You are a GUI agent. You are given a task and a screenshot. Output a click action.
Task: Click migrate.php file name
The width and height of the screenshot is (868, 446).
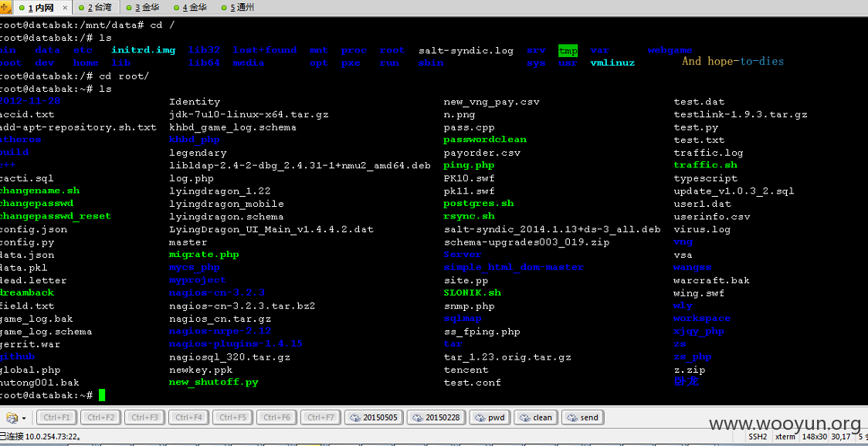click(205, 255)
